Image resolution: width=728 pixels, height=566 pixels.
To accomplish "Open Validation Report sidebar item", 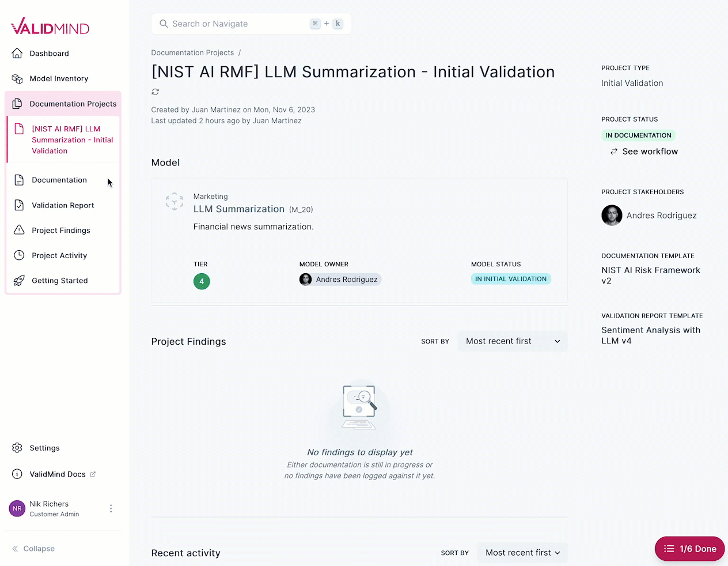I will pos(63,205).
